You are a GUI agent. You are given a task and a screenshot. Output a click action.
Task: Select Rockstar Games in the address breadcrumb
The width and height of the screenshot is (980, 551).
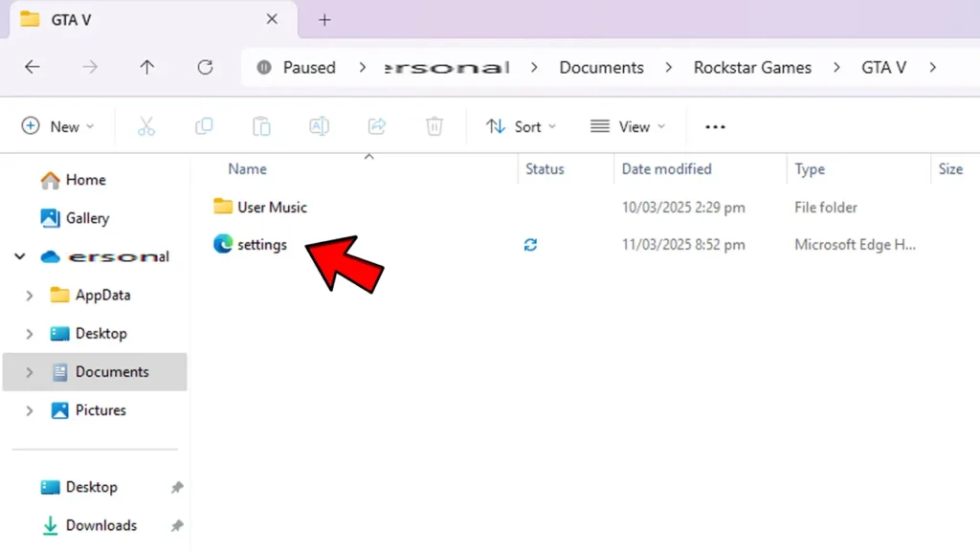(x=752, y=67)
